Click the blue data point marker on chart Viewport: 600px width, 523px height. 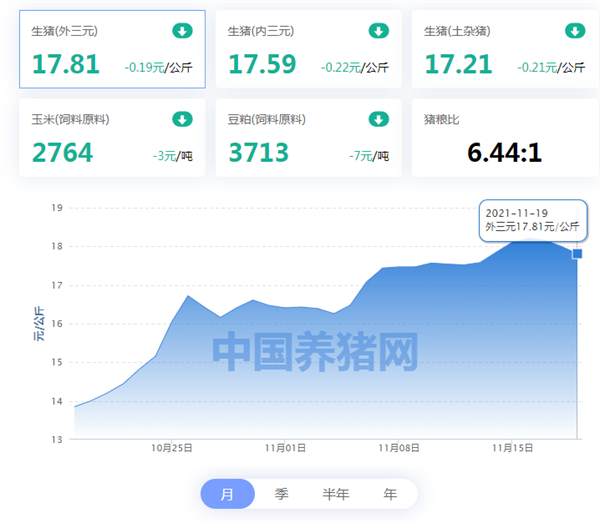[577, 254]
